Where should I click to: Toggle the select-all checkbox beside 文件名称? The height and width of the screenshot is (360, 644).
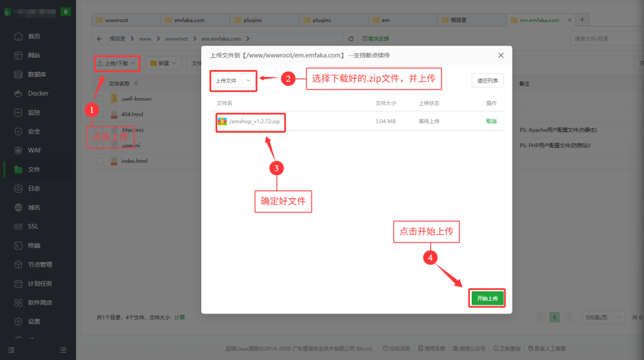tap(99, 84)
